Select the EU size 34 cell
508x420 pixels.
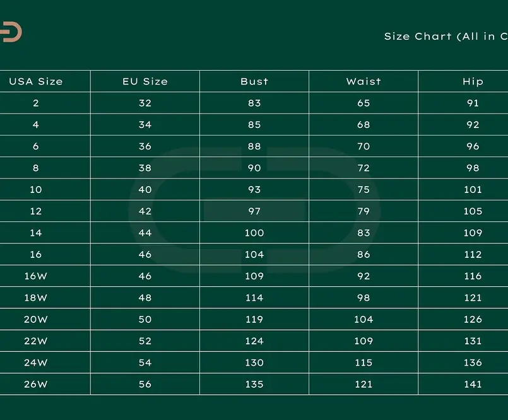(145, 125)
